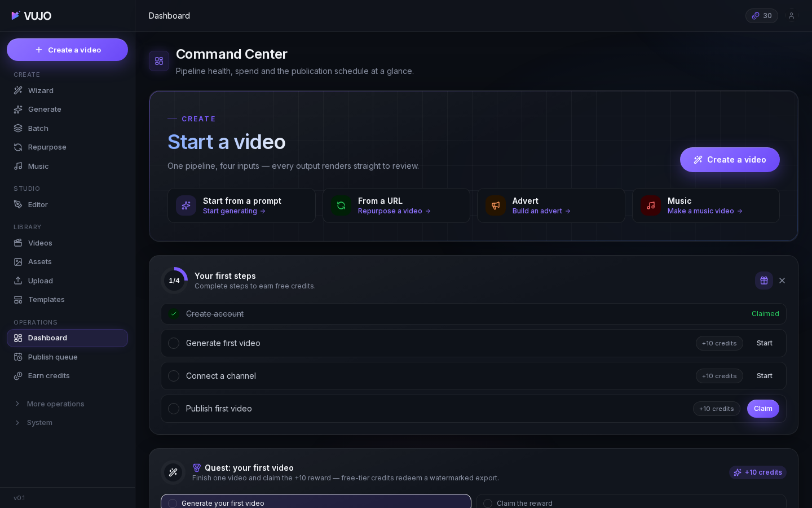Click the Videos clapperboard icon
This screenshot has height=508, width=812.
[18, 243]
